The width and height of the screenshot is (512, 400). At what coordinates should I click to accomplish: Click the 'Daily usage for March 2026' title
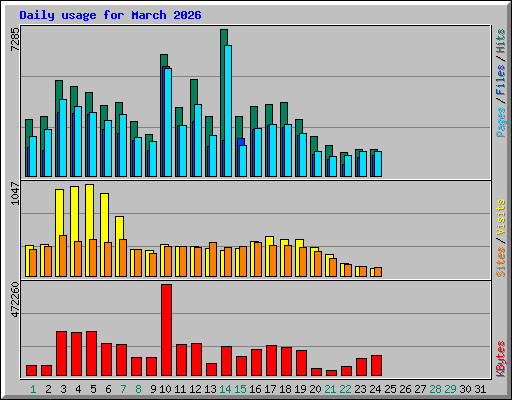110,15
